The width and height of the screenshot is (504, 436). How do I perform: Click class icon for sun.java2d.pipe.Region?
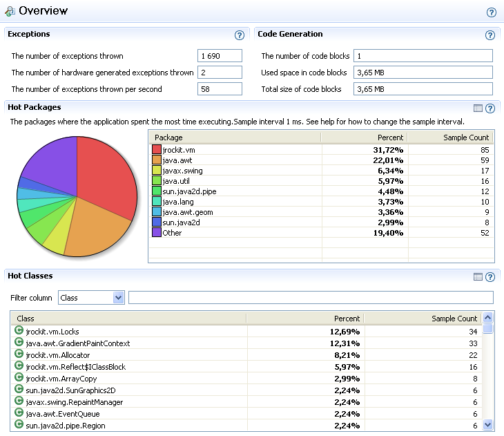tap(19, 424)
